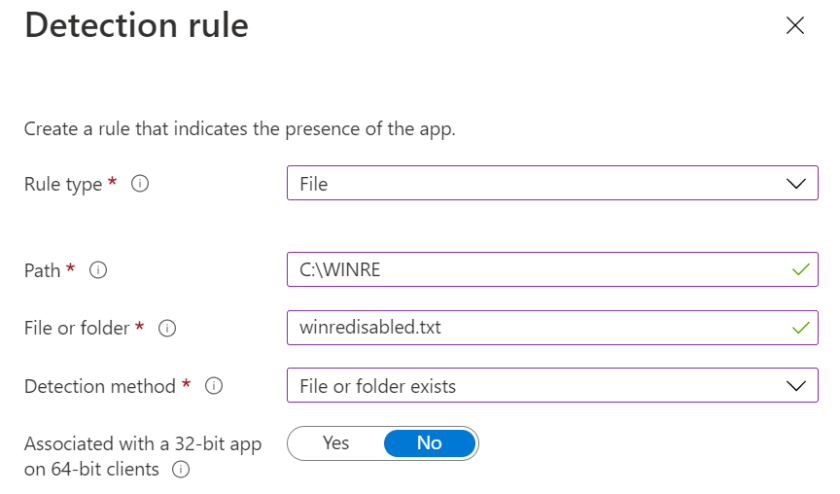Click the File or folder label

(77, 328)
